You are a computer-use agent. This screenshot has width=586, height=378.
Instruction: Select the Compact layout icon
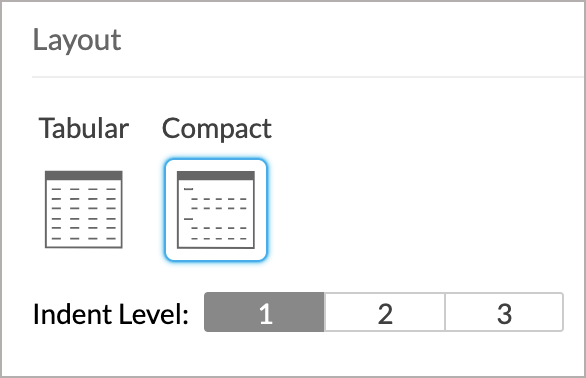[216, 210]
